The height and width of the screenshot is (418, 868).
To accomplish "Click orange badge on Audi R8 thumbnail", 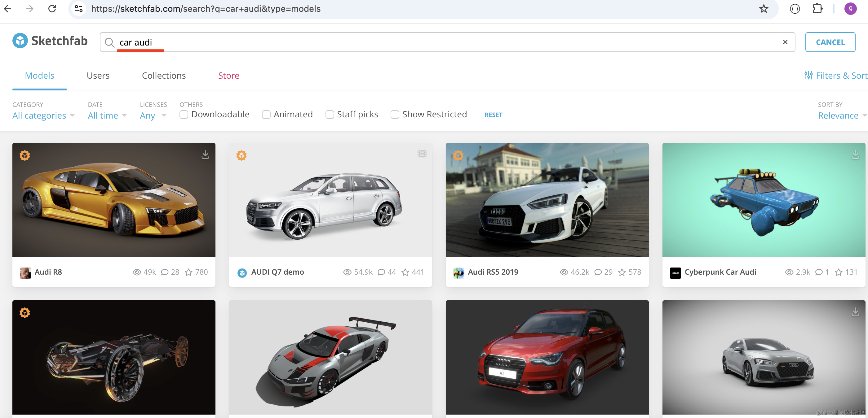I will point(24,155).
